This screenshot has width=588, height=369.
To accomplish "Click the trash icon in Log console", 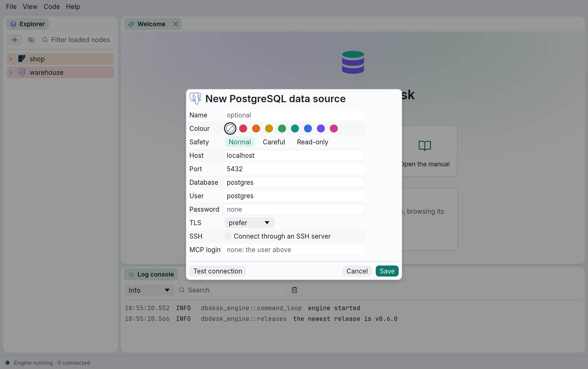I will 294,290.
